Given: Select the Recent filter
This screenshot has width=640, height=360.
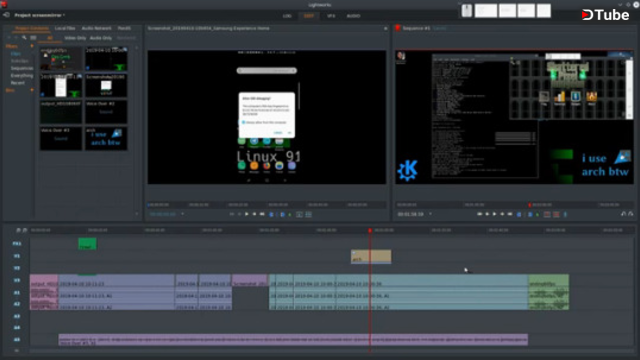Looking at the screenshot, I should click(x=18, y=83).
